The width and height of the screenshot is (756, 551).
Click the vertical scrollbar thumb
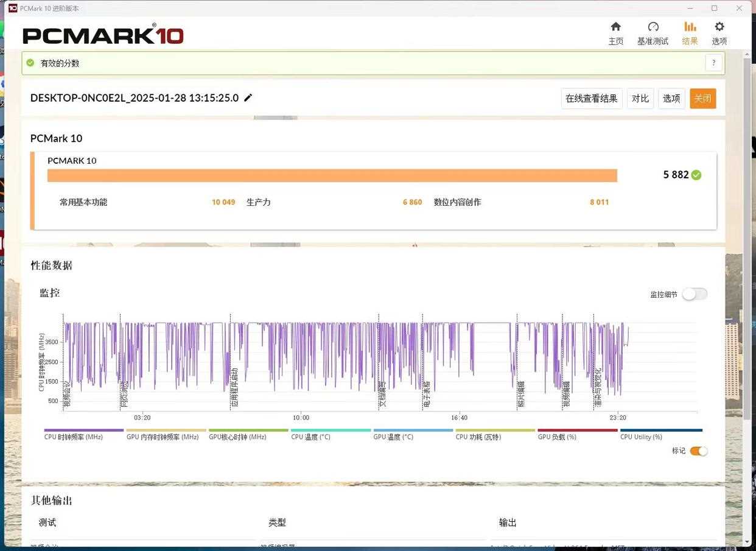747,237
